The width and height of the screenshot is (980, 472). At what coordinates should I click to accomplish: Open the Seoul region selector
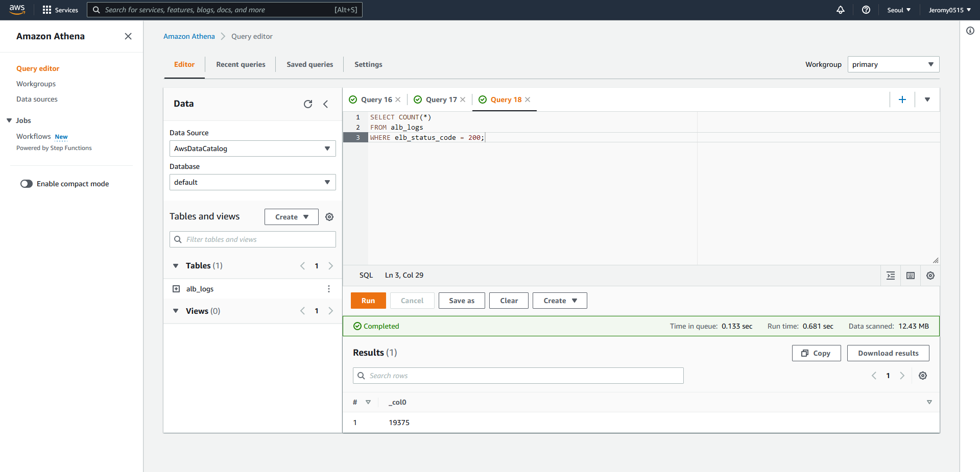pyautogui.click(x=899, y=10)
